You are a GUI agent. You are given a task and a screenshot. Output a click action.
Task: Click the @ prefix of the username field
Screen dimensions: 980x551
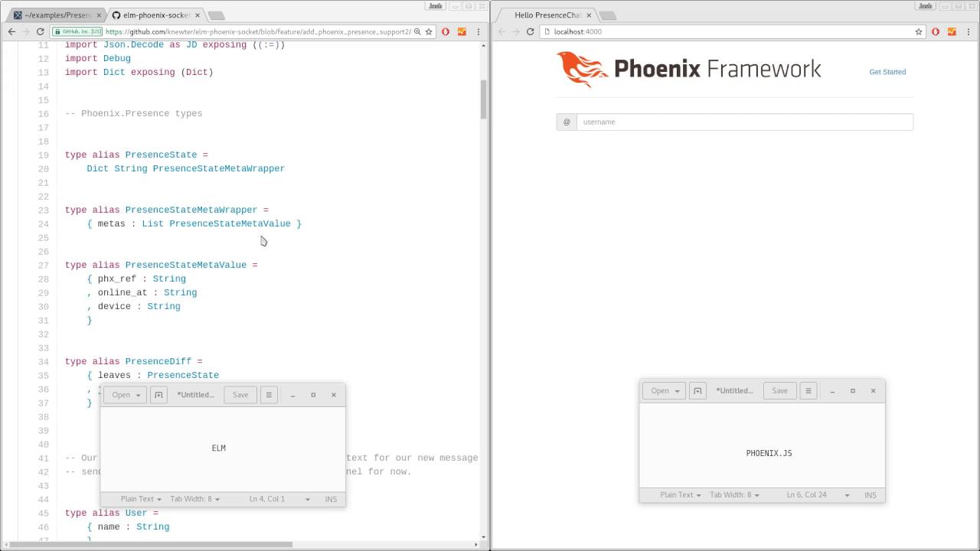[567, 122]
